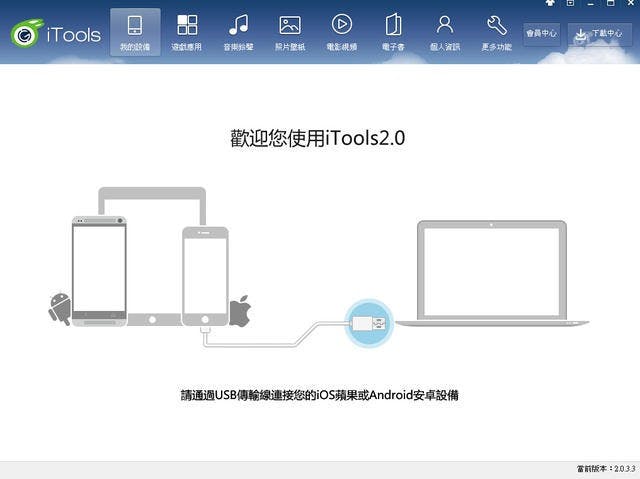Click the skin (shirt) icon in title bar

pos(550,3)
